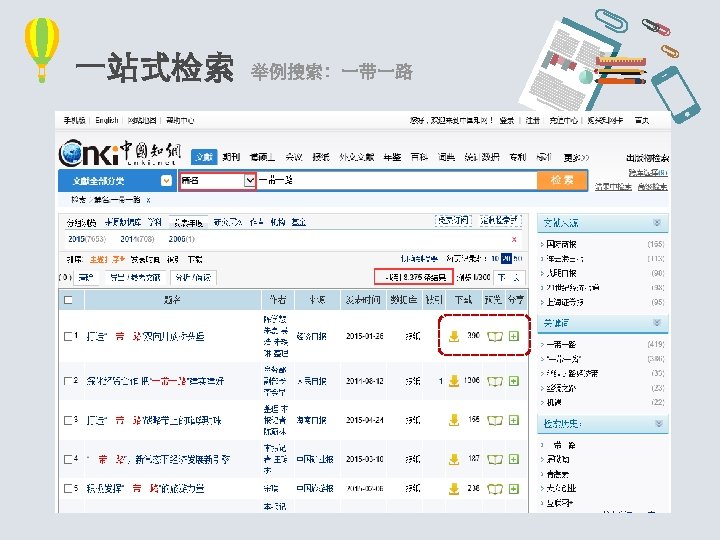The height and width of the screenshot is (540, 720).
Task: Filter results by year 2014(708)
Action: coord(137,239)
